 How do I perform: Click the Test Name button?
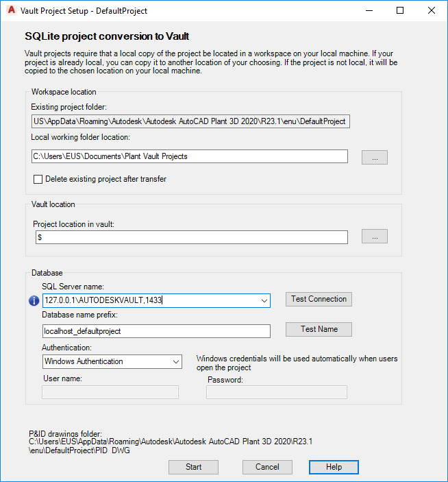[x=319, y=329]
